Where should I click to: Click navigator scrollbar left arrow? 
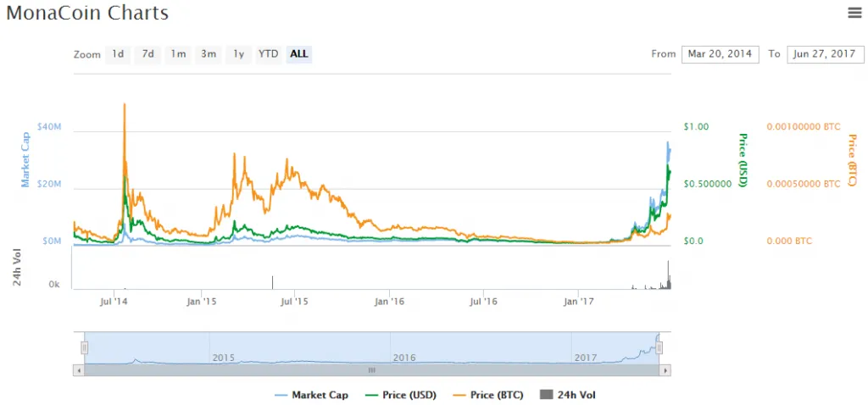(x=79, y=370)
